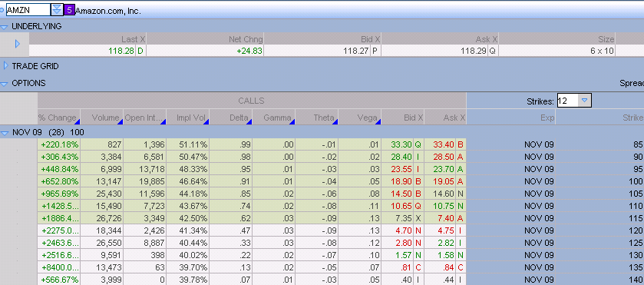
Task: Click the AMZN symbol input field
Action: pos(28,10)
